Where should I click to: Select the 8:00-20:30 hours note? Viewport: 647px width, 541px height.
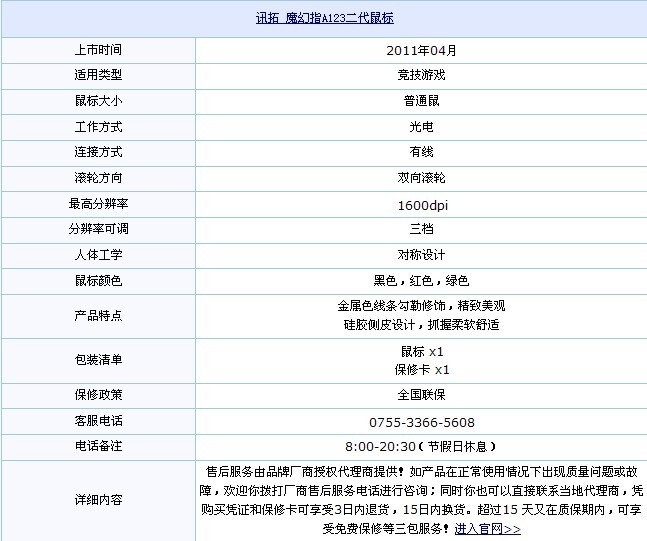(x=420, y=447)
